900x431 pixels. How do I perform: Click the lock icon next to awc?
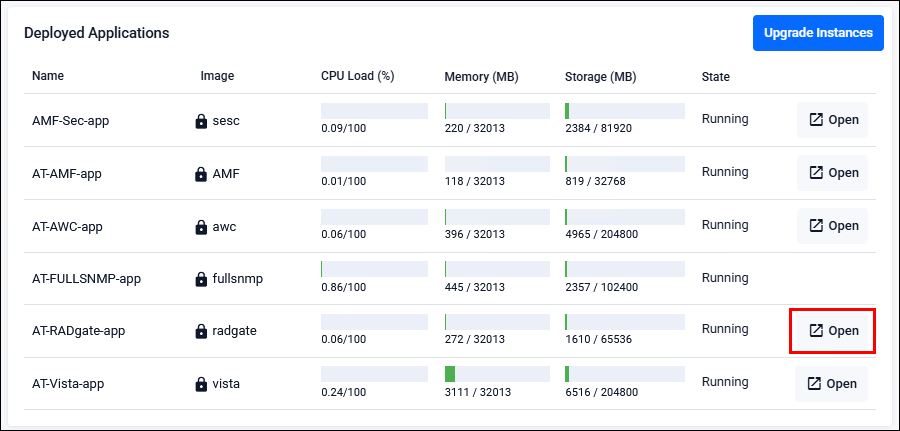click(201, 227)
